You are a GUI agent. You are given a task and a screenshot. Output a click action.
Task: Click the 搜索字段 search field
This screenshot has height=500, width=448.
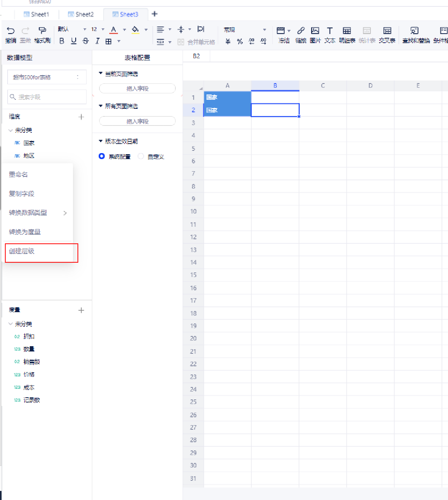coord(47,97)
